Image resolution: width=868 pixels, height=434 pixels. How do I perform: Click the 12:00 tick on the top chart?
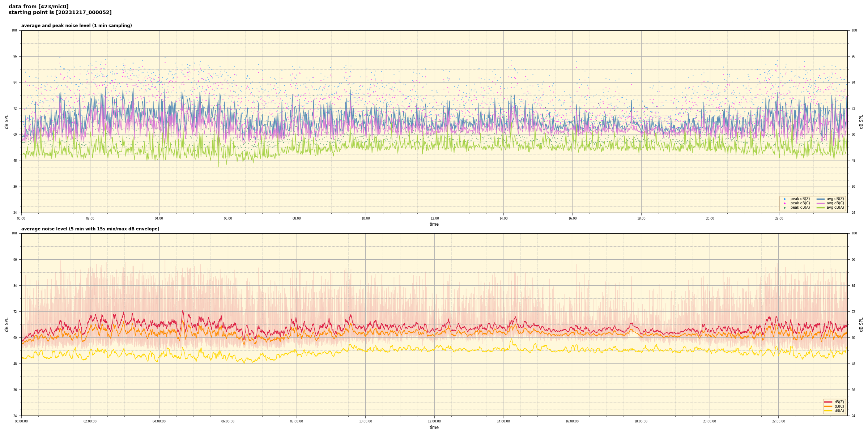point(434,218)
